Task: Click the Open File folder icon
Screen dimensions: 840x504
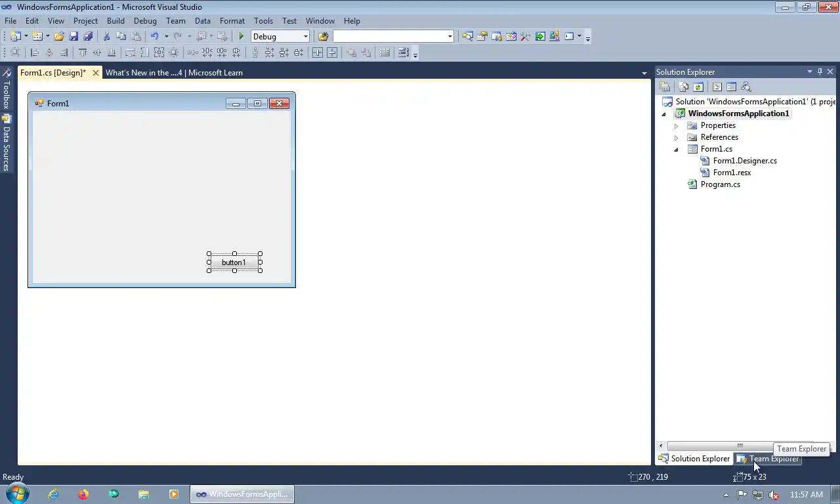Action: [x=58, y=37]
